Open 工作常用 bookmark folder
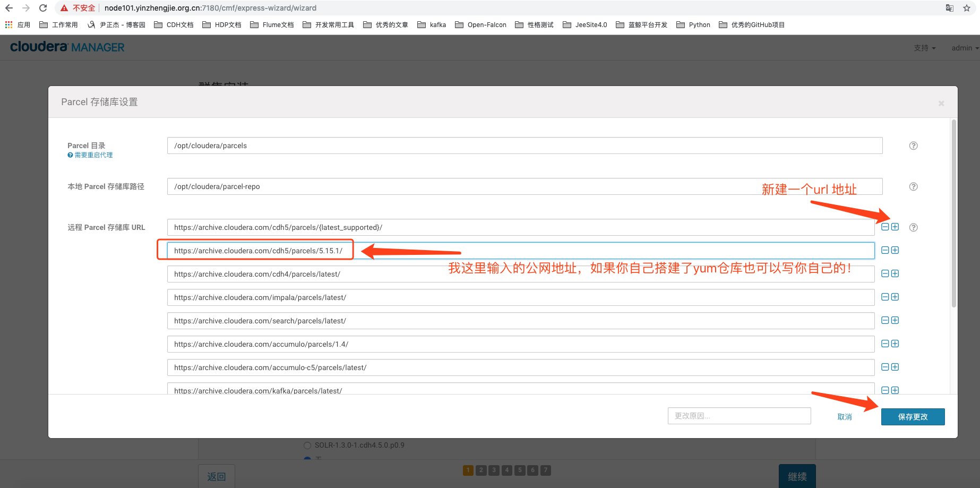Screen dimensions: 980x488 click(x=58, y=24)
